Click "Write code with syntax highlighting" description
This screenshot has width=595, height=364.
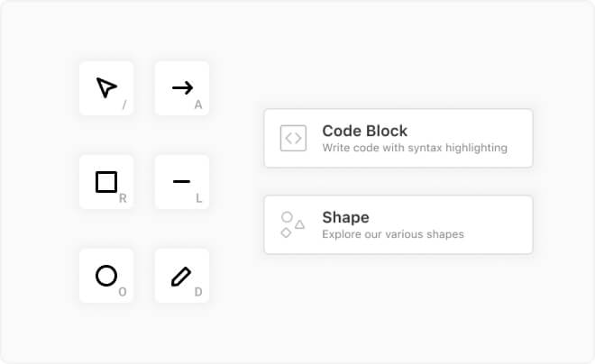click(414, 148)
